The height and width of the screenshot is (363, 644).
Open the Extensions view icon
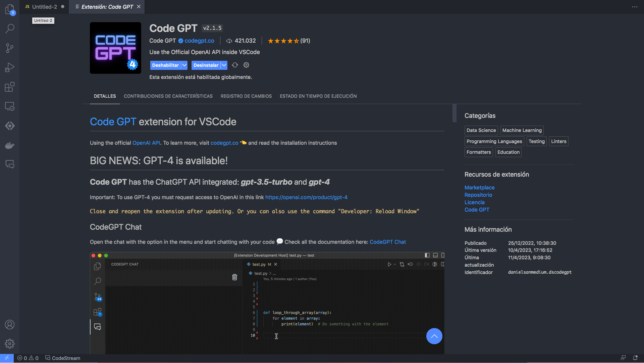click(10, 87)
